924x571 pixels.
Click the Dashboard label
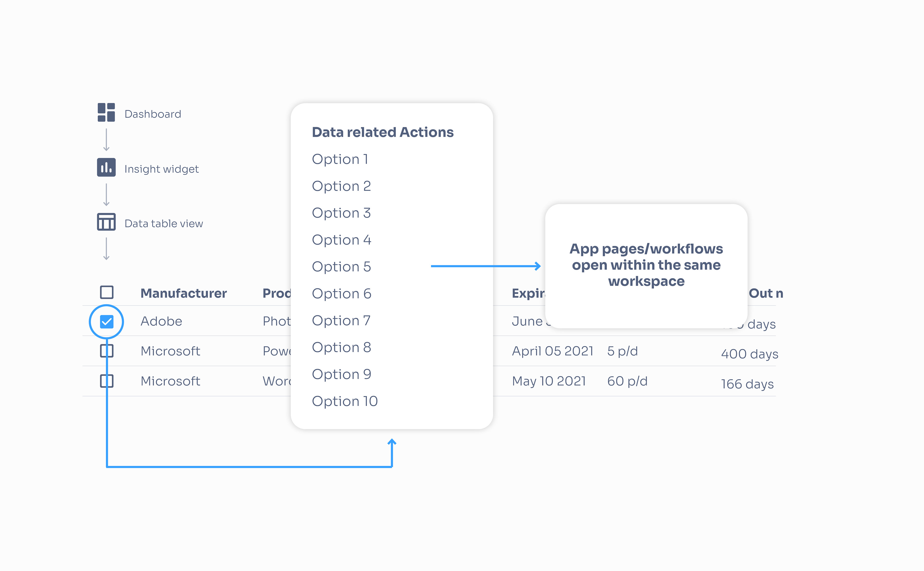(153, 114)
